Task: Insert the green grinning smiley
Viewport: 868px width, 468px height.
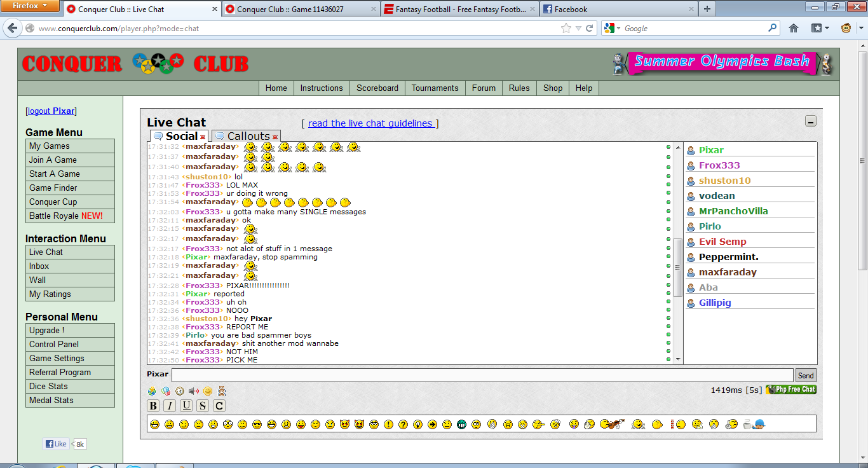Action: tap(462, 424)
